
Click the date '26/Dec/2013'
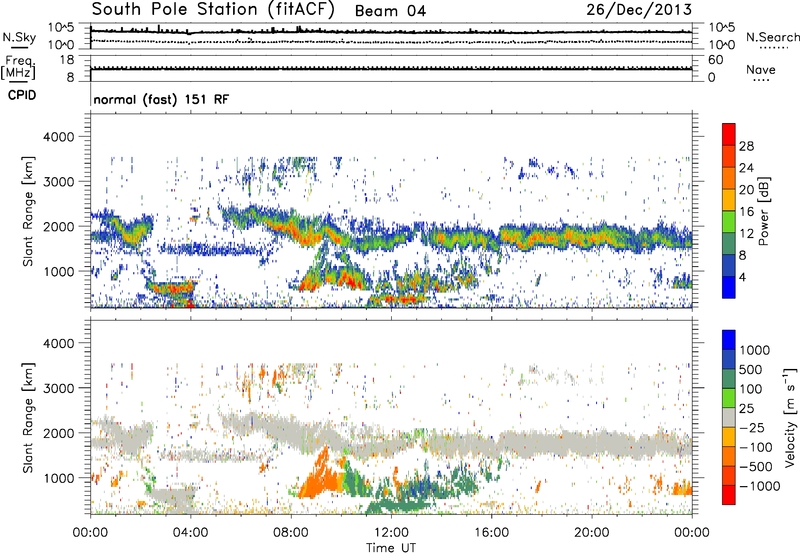click(x=639, y=10)
